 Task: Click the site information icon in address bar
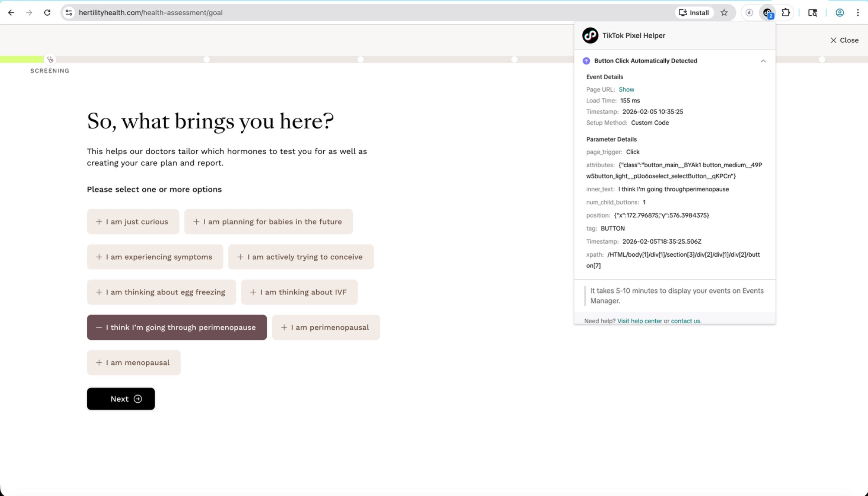(69, 13)
